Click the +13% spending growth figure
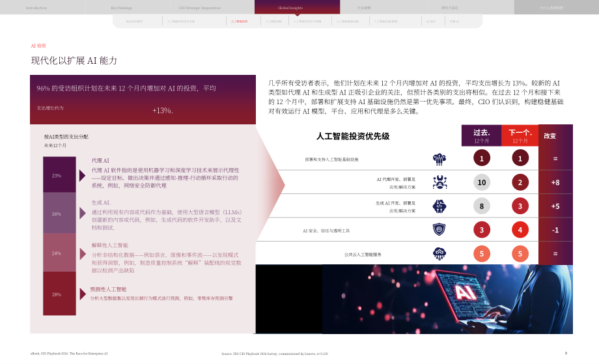The image size is (599, 364). click(163, 111)
